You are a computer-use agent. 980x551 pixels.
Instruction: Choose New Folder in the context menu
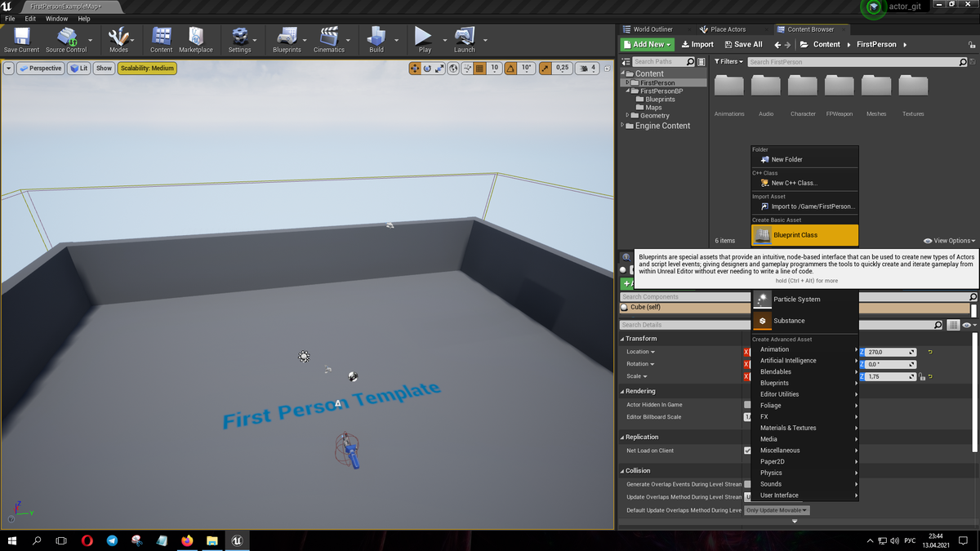coord(804,160)
